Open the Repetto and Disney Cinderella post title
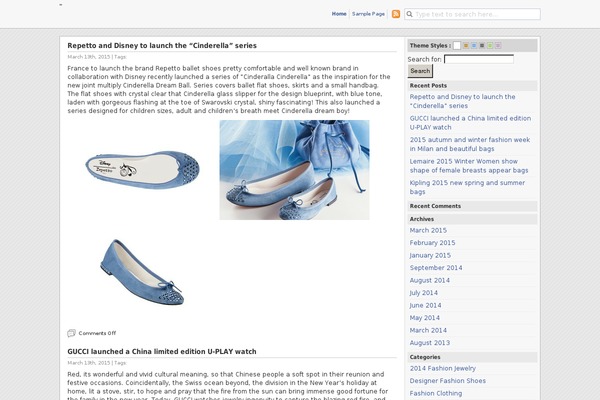 coord(162,46)
